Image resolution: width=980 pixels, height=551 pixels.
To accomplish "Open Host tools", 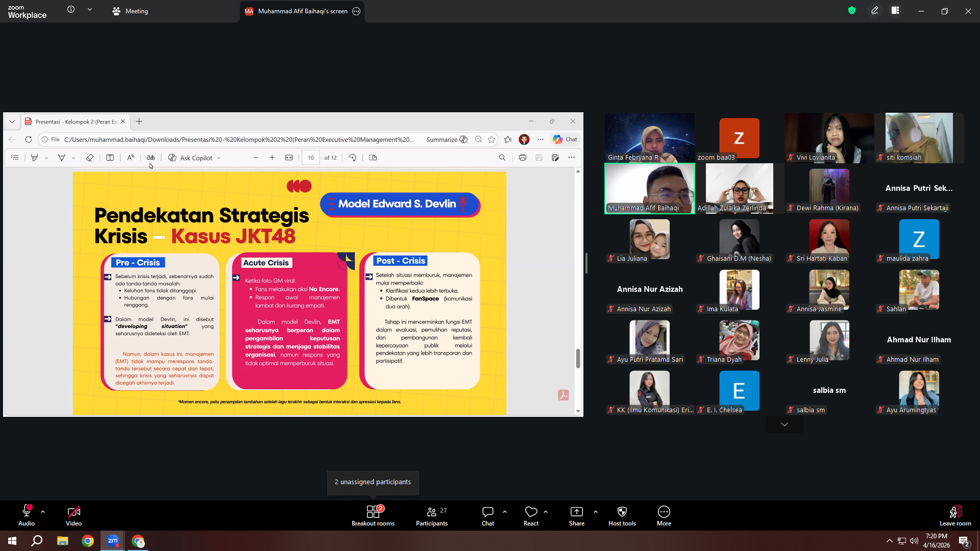I will point(622,516).
